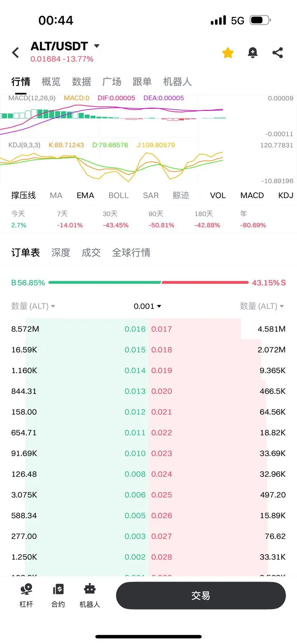The width and height of the screenshot is (297, 644).
Task: Open price alert bell icon
Action: [253, 53]
